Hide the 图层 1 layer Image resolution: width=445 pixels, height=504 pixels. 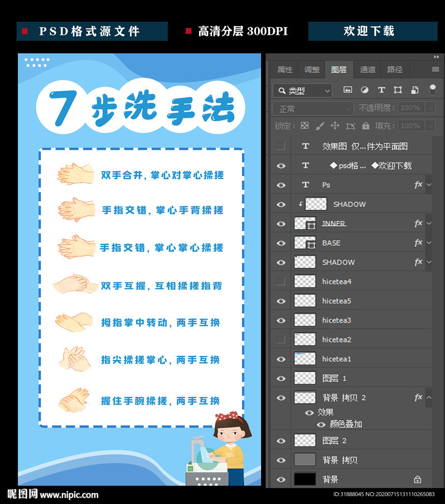point(281,378)
